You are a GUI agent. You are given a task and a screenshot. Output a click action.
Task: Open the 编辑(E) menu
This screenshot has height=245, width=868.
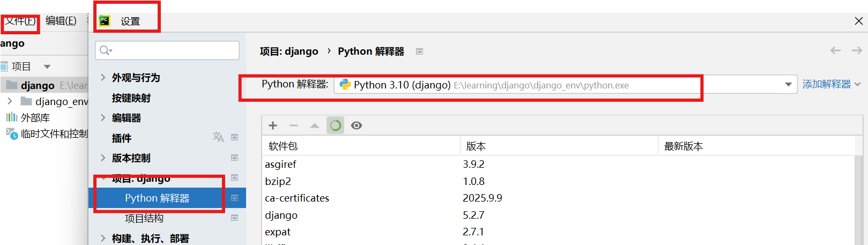pos(61,21)
